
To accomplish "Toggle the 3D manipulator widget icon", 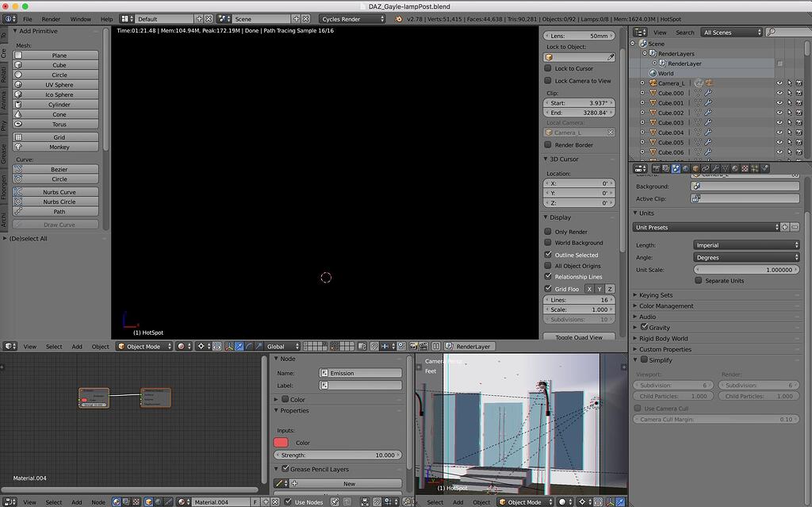I will (x=229, y=346).
